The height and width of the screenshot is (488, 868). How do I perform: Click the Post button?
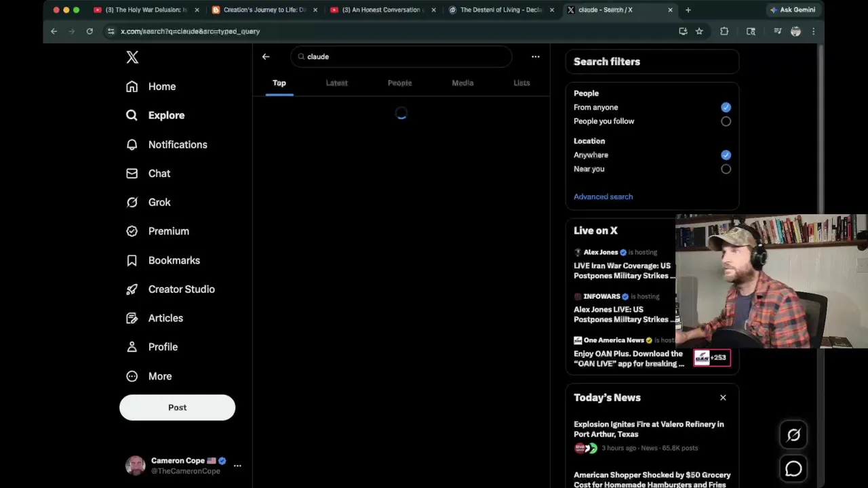tap(178, 407)
